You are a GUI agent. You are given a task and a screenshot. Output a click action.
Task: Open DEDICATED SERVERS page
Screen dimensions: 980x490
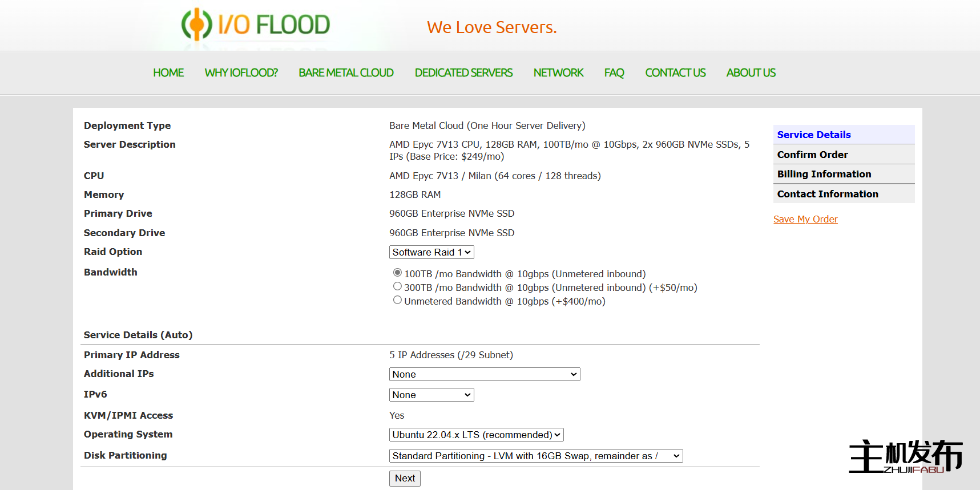[463, 73]
